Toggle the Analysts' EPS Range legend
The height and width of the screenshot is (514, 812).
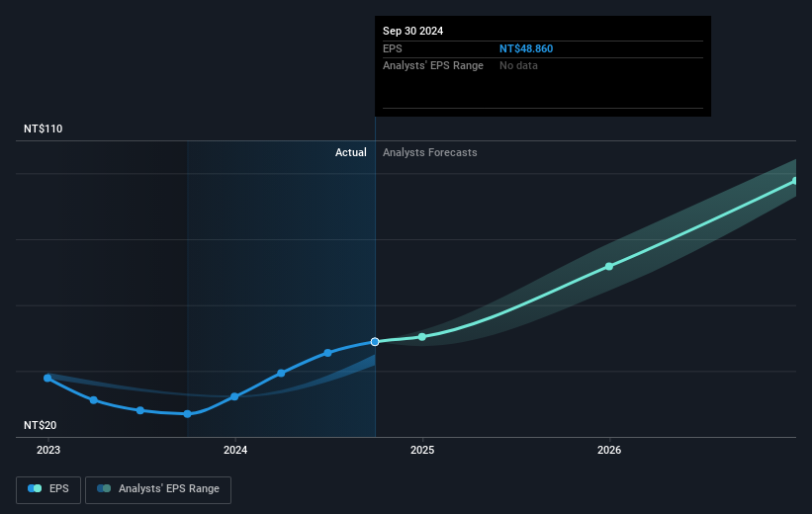click(158, 489)
